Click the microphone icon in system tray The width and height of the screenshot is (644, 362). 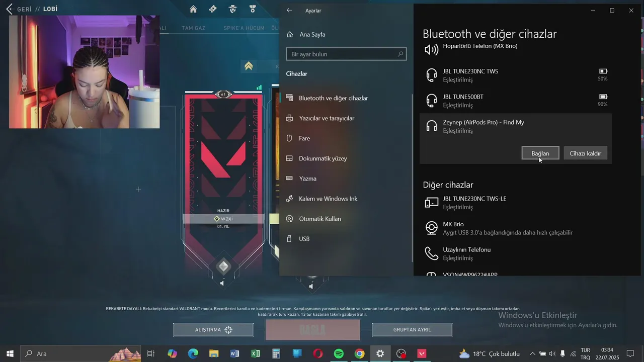tap(562, 353)
